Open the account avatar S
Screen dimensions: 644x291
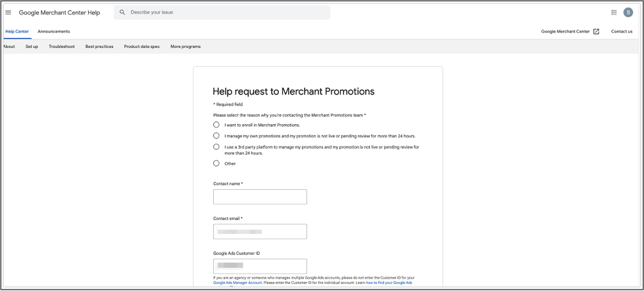(x=628, y=12)
